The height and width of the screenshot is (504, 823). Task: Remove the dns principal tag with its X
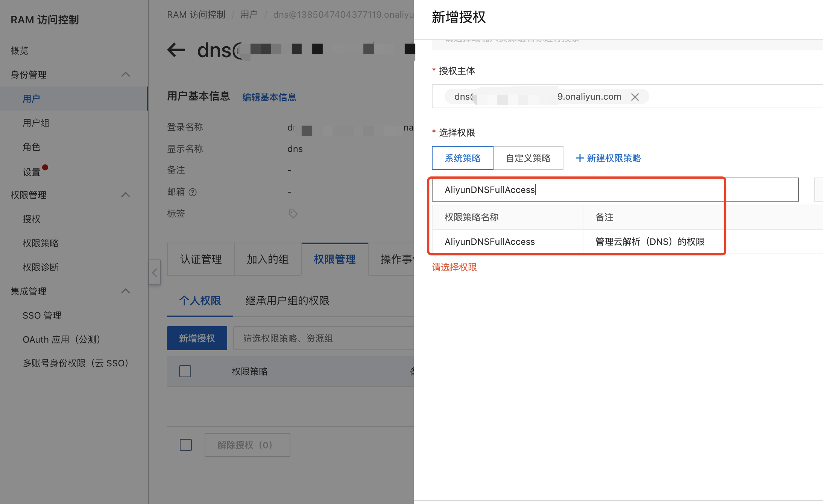click(635, 97)
